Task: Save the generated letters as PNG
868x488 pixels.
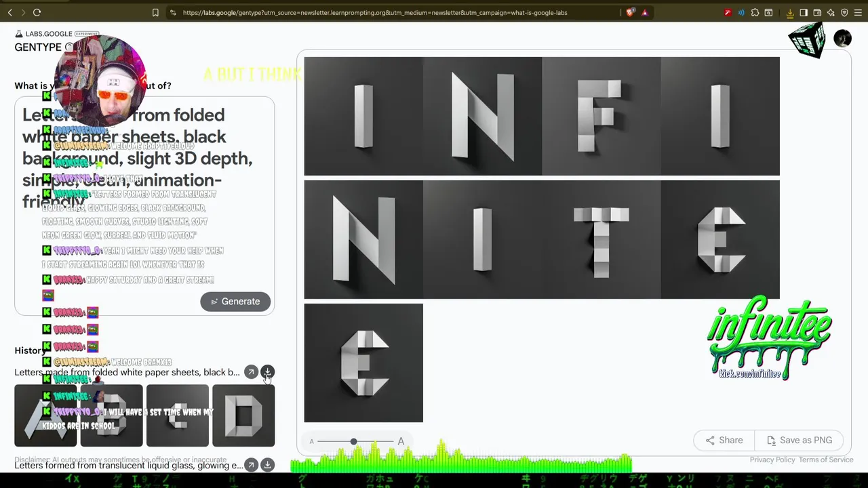Action: (799, 441)
